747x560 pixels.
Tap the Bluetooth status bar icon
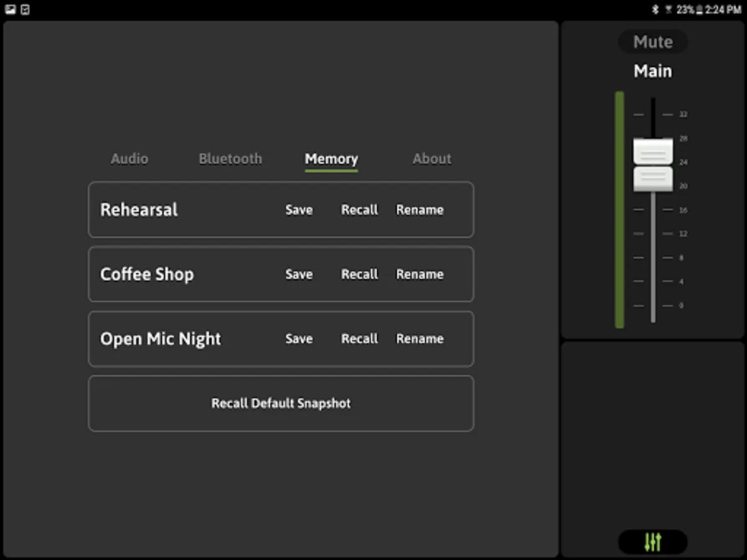pyautogui.click(x=655, y=9)
